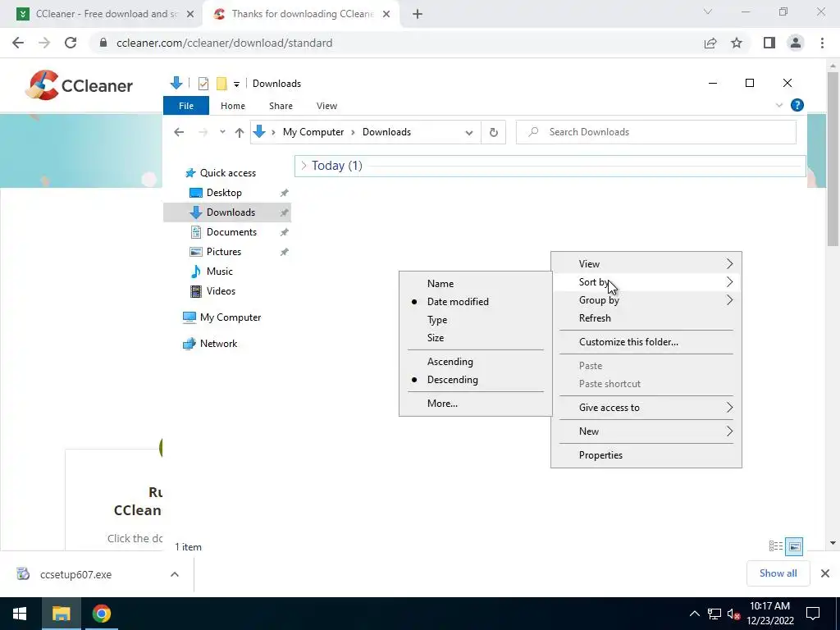The width and height of the screenshot is (840, 630).
Task: Bookmark this page with the star
Action: coord(737,43)
